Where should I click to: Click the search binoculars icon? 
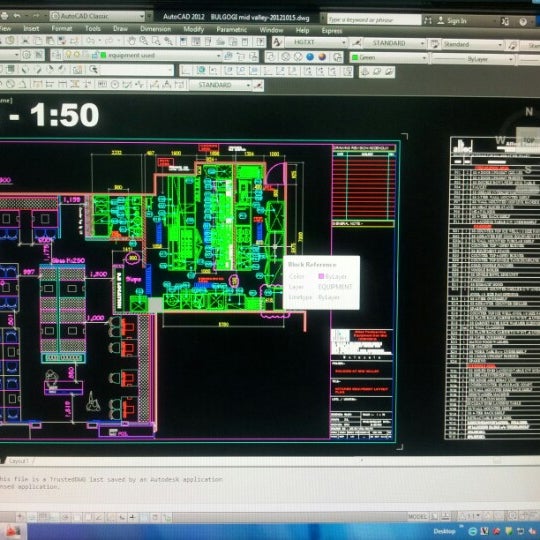pos(428,20)
